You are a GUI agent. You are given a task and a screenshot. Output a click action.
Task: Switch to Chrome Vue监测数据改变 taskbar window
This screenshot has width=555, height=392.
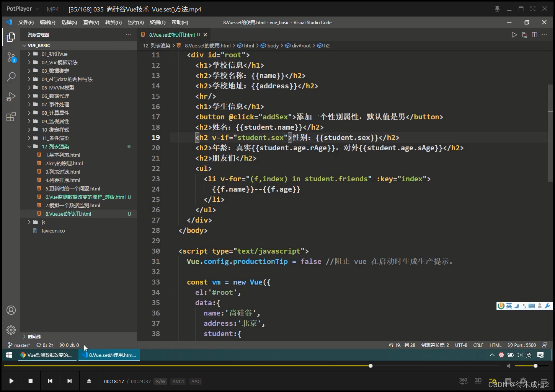coord(47,355)
